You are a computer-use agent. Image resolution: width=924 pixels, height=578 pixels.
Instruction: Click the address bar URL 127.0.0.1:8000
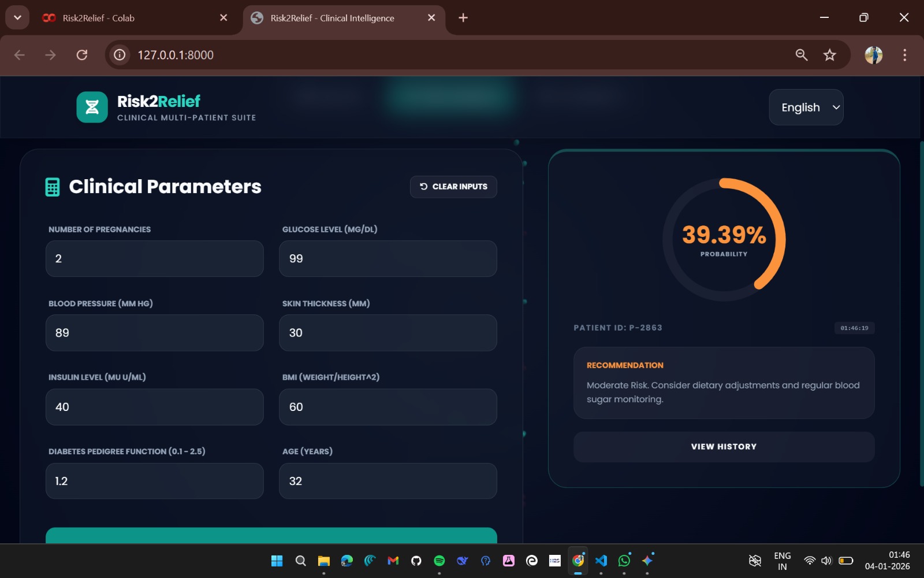176,55
